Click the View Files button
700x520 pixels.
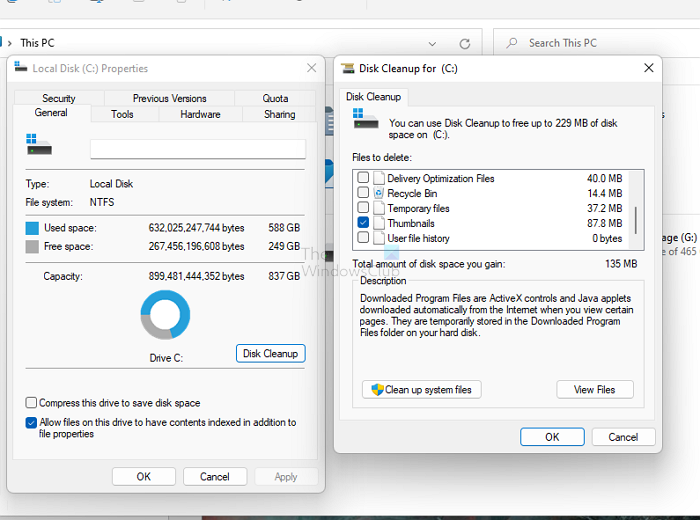tap(595, 390)
